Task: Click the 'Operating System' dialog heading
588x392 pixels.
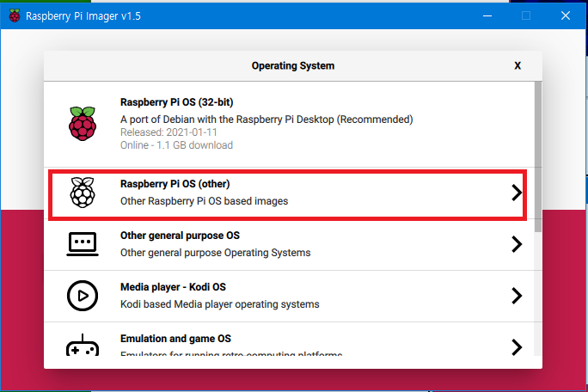Action: pyautogui.click(x=293, y=65)
